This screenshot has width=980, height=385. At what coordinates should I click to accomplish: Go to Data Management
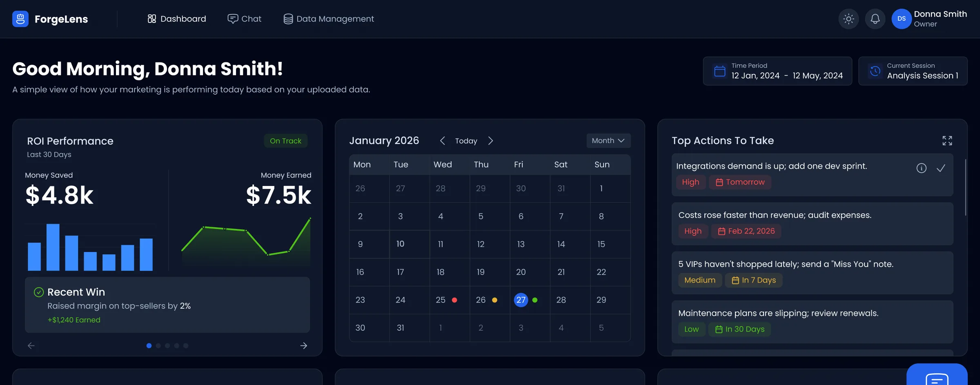point(329,19)
